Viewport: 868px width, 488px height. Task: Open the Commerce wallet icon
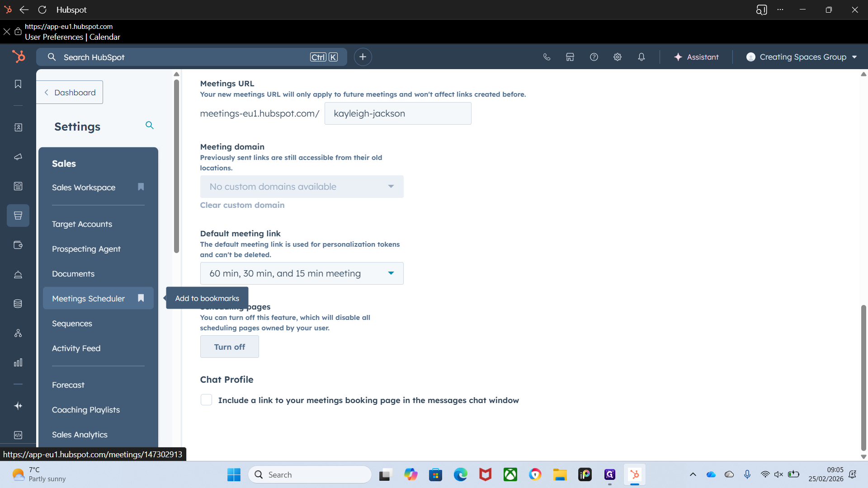18,245
